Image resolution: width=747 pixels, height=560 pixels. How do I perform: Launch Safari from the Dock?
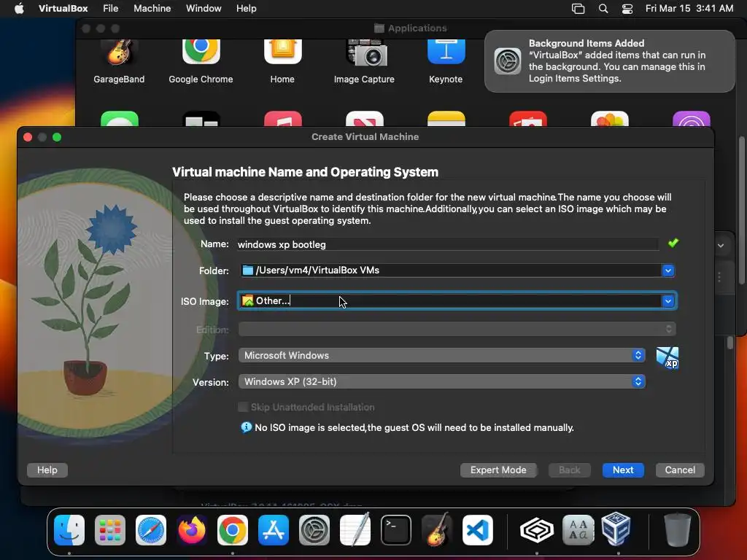click(x=151, y=530)
